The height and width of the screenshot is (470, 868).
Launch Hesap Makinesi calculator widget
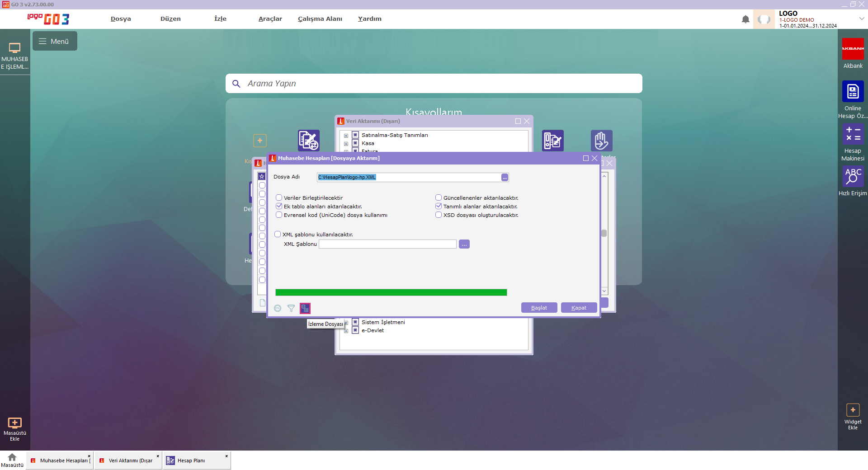click(853, 135)
